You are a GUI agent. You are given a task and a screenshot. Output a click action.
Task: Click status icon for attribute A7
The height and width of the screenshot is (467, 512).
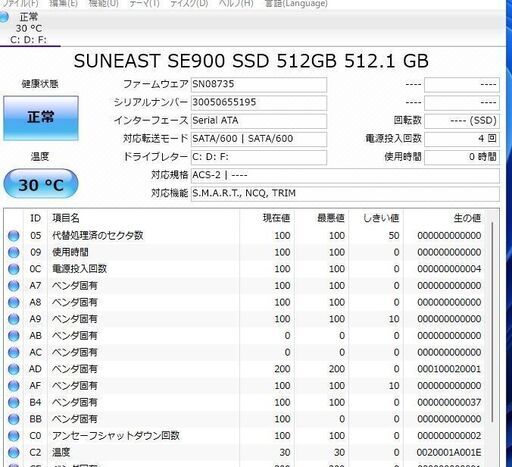pyautogui.click(x=14, y=286)
